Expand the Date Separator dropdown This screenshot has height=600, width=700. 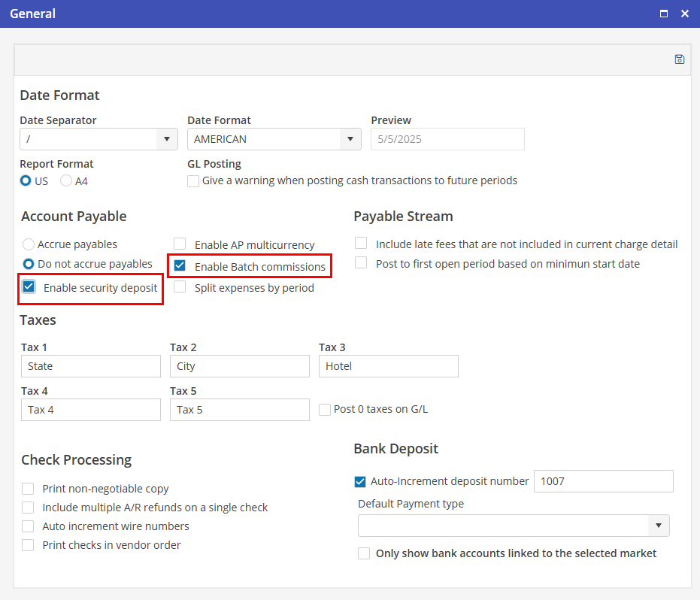[x=167, y=139]
